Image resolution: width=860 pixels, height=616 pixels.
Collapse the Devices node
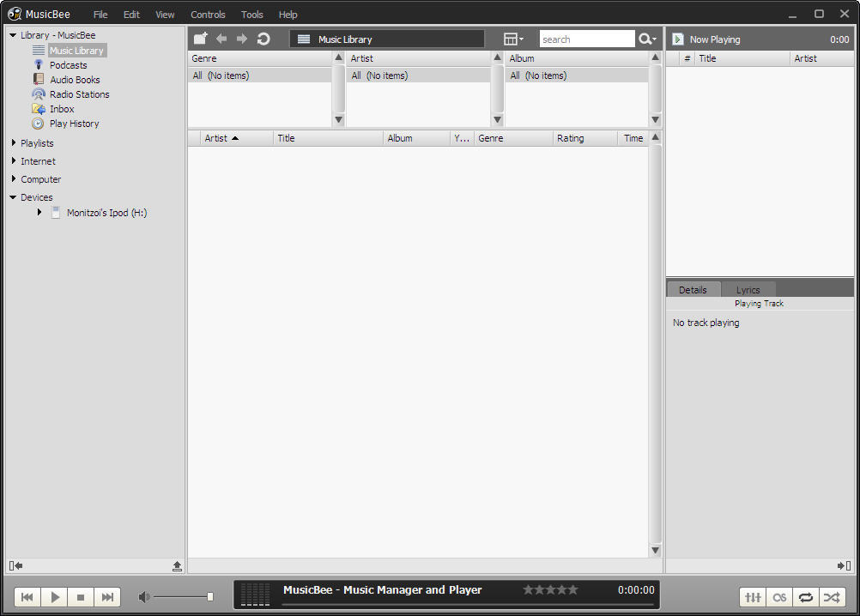click(13, 197)
